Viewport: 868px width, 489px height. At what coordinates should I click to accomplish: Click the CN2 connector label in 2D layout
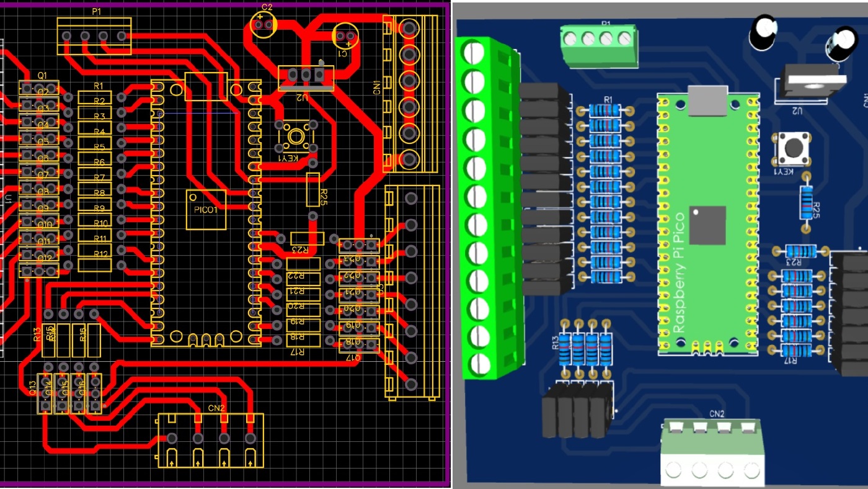(216, 408)
